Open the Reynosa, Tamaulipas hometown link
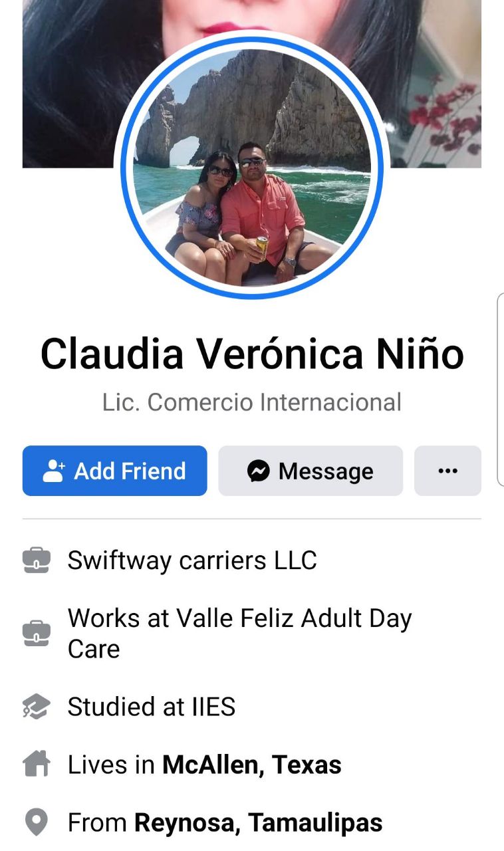Screen dimensions: 504x851 259,823
